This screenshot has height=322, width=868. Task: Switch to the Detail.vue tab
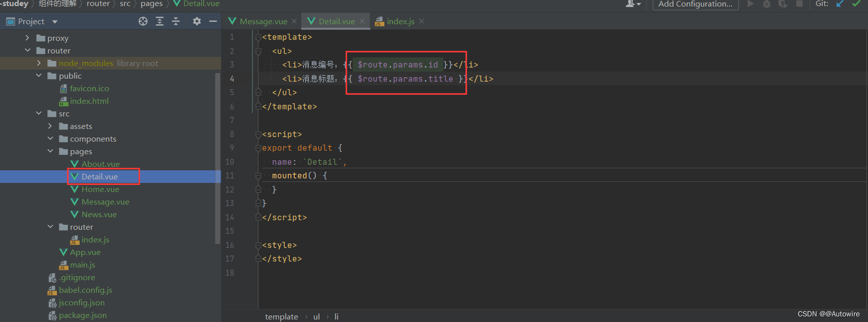tap(337, 21)
